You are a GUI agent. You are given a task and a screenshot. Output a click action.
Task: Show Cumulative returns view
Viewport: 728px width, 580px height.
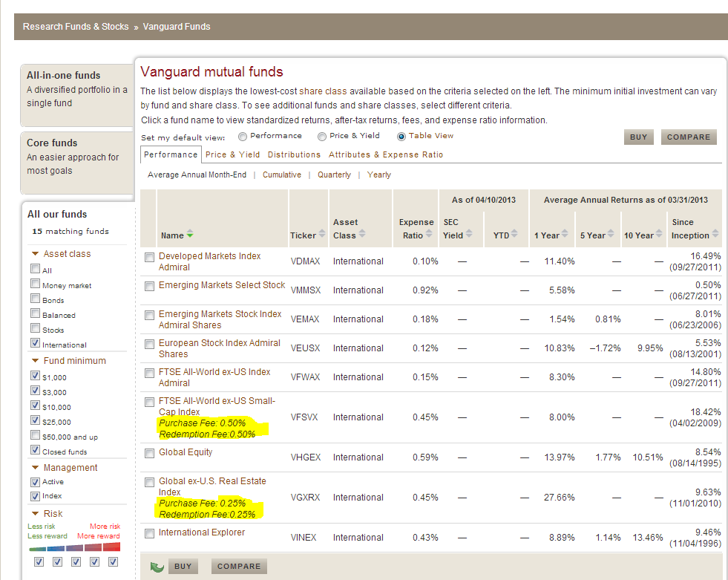click(x=282, y=175)
